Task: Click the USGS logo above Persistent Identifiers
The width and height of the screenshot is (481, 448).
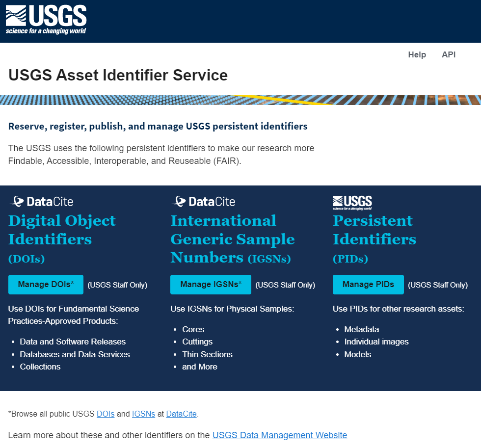Action: [x=351, y=202]
